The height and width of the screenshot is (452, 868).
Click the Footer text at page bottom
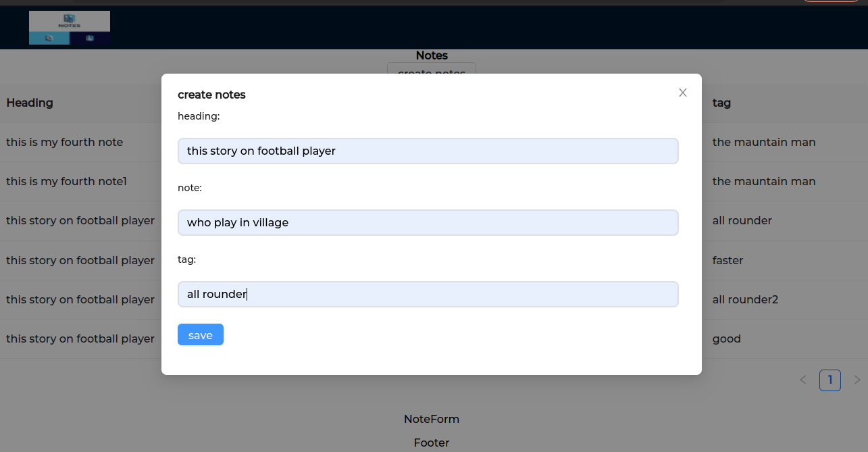click(x=431, y=443)
